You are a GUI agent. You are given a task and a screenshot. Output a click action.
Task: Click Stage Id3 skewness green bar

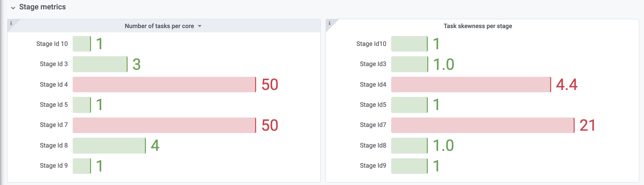coord(409,64)
